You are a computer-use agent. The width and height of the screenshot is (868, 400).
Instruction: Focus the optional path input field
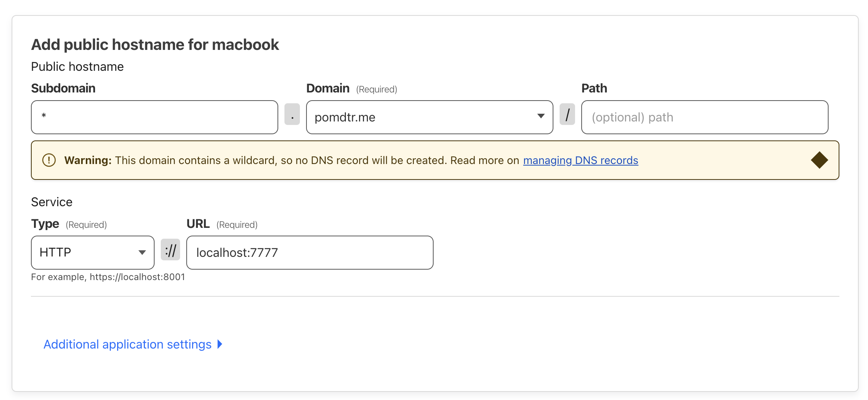pyautogui.click(x=705, y=117)
